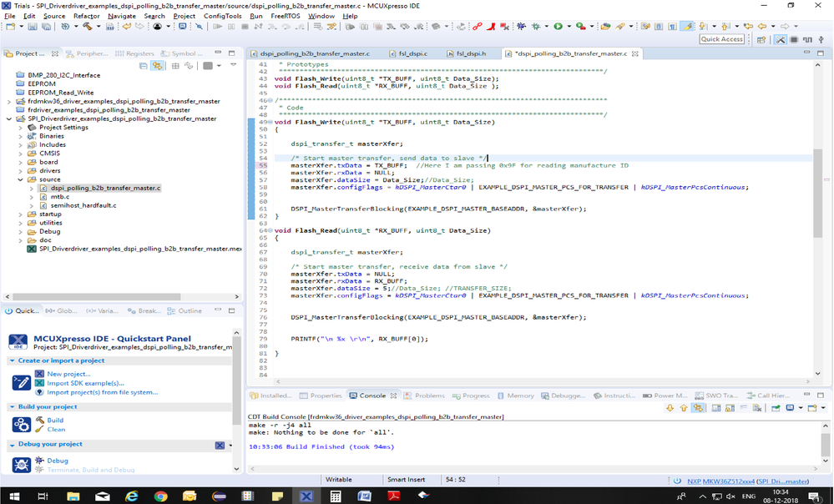Build the project with the hammer icon
This screenshot has width=834, height=504.
tap(88, 26)
